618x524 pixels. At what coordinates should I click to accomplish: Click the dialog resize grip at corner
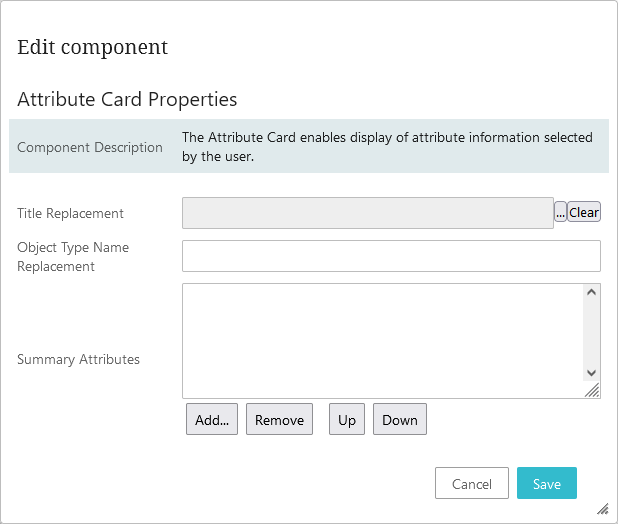603,509
